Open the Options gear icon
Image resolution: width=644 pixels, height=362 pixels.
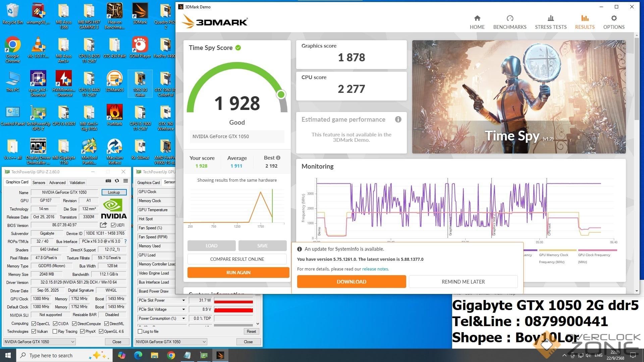[613, 18]
